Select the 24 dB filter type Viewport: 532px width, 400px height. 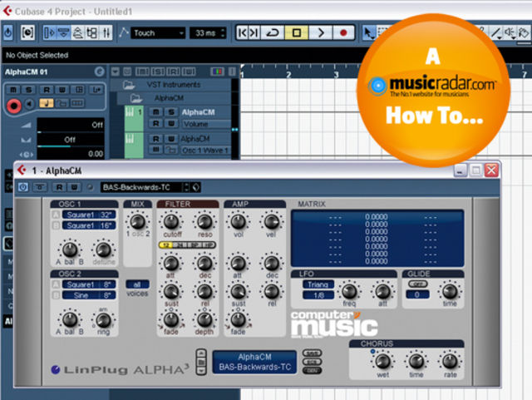[x=180, y=244]
